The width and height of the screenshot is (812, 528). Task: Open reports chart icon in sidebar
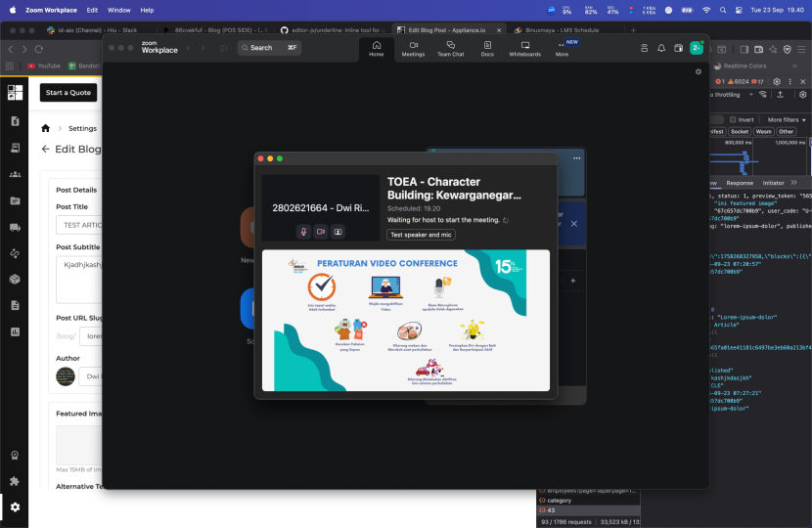pyautogui.click(x=15, y=331)
